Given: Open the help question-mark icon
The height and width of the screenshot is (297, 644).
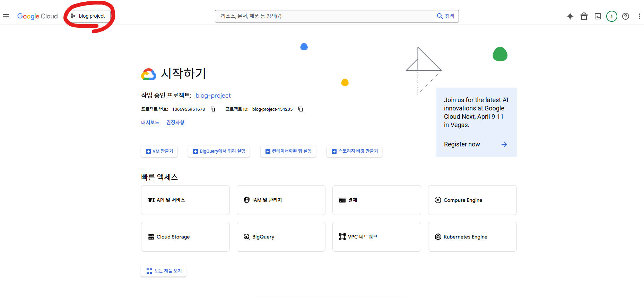Looking at the screenshot, I should pos(626,16).
